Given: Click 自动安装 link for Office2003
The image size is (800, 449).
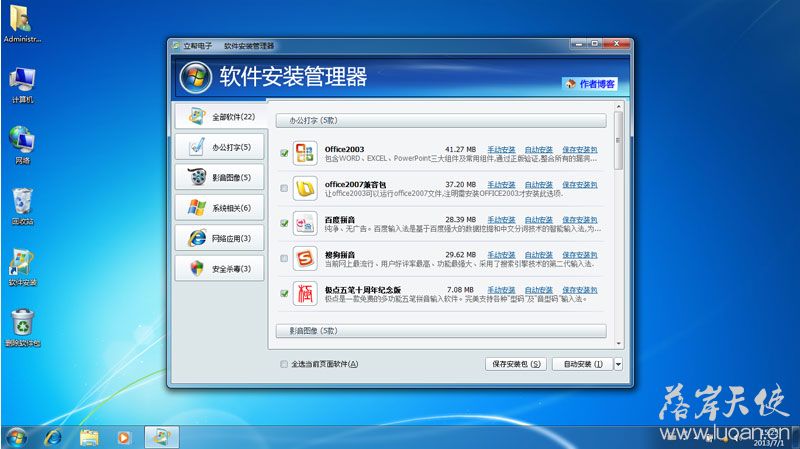Looking at the screenshot, I should pyautogui.click(x=539, y=149).
